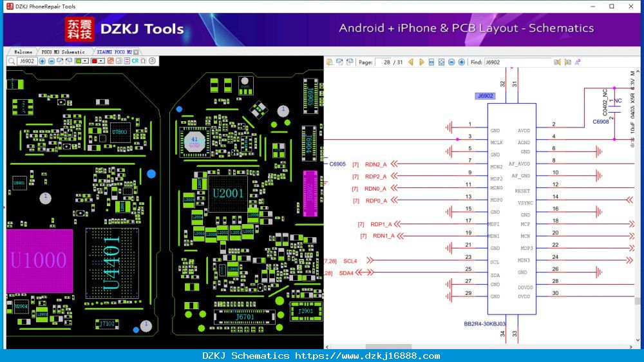Click the schematic horizontal scrollbar thumb
644x362 pixels.
(388, 347)
